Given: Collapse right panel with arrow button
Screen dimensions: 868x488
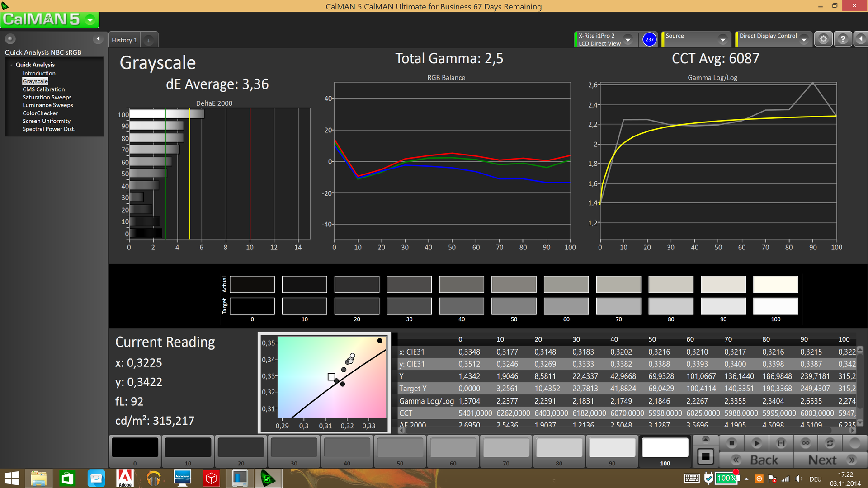Looking at the screenshot, I should pos(861,39).
